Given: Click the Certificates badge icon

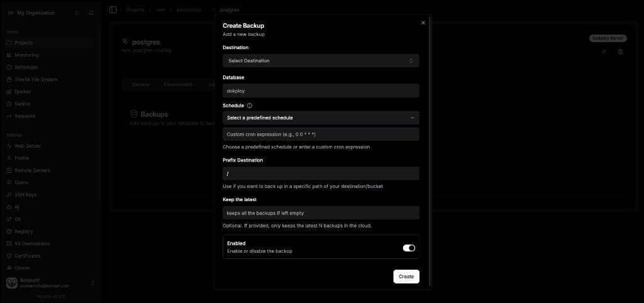Looking at the screenshot, I should click(x=9, y=256).
